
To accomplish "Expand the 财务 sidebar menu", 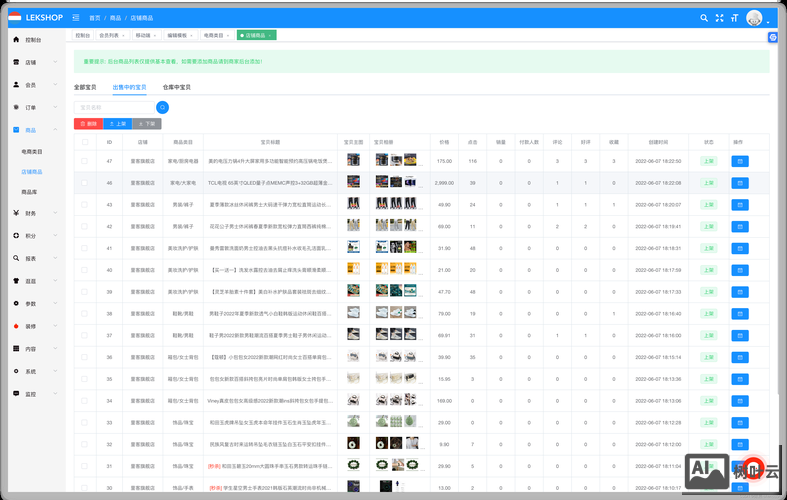I will coord(32,212).
